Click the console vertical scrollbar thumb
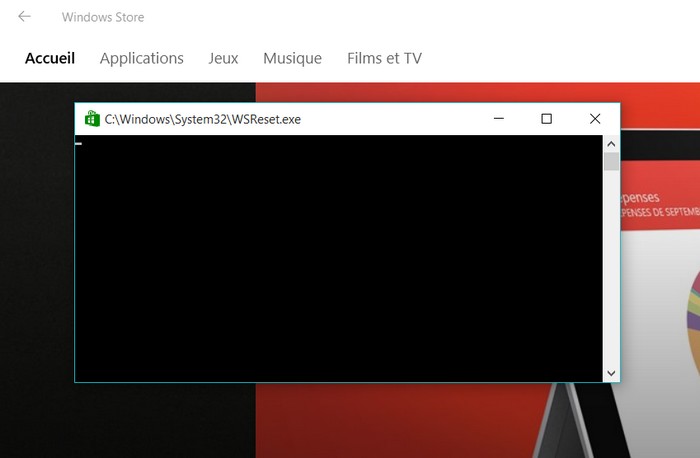700x458 pixels. (611, 161)
